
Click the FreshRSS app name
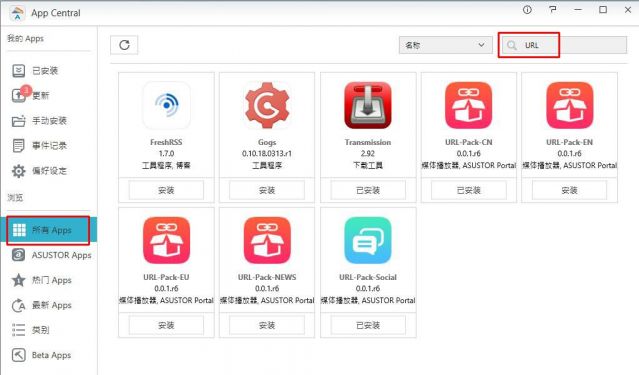(166, 142)
